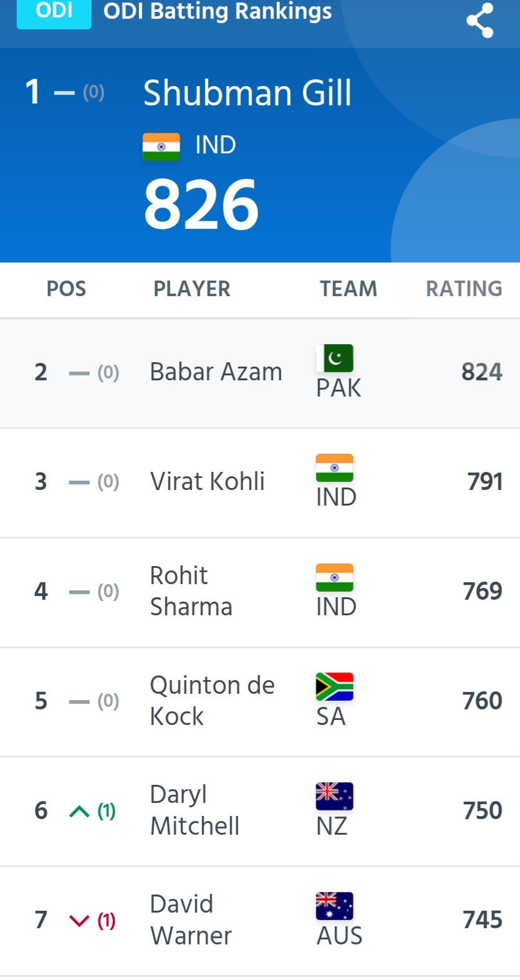Click the New Zealand flag icon
Viewport: 520px width, 980px height.
point(335,797)
